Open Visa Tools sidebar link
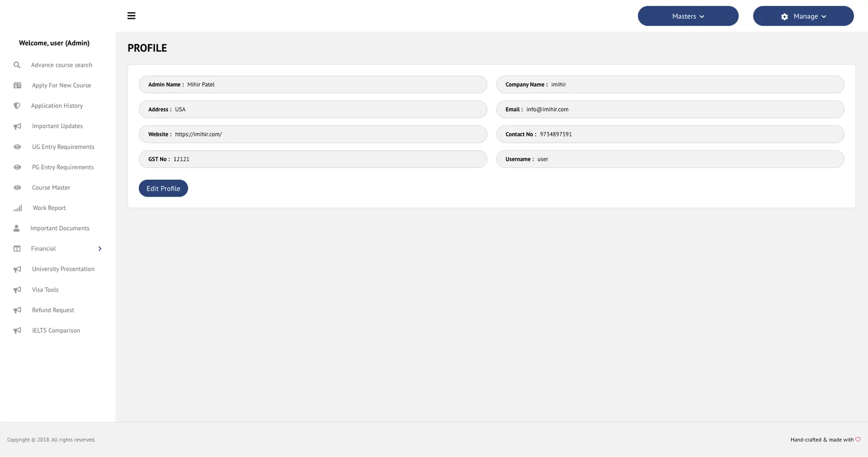 [x=45, y=290]
